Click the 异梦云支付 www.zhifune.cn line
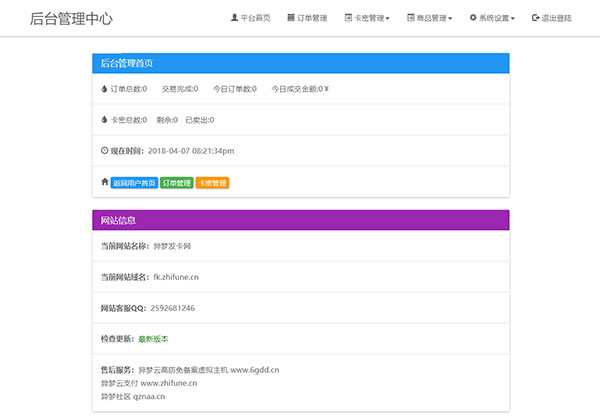600x416 pixels. [x=149, y=383]
